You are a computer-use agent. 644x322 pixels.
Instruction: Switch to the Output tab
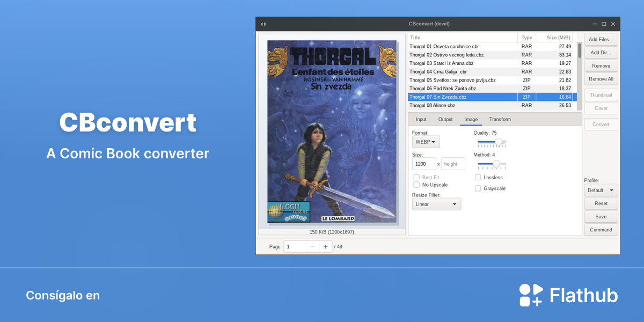pyautogui.click(x=445, y=119)
